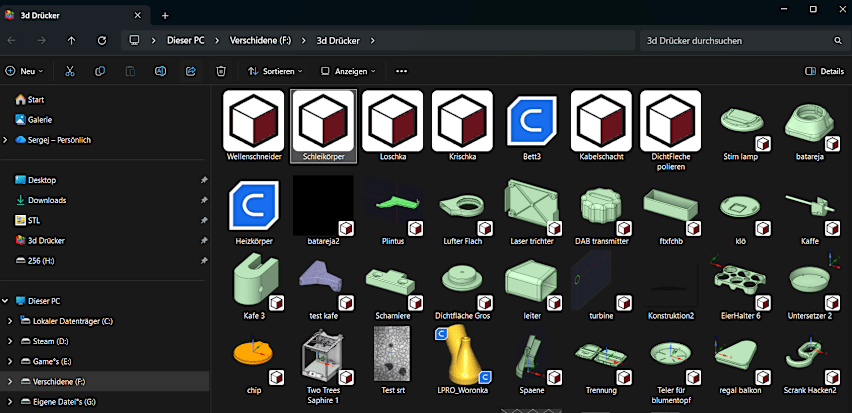This screenshot has height=413, width=852.
Task: Toggle the Details pane
Action: pos(825,71)
